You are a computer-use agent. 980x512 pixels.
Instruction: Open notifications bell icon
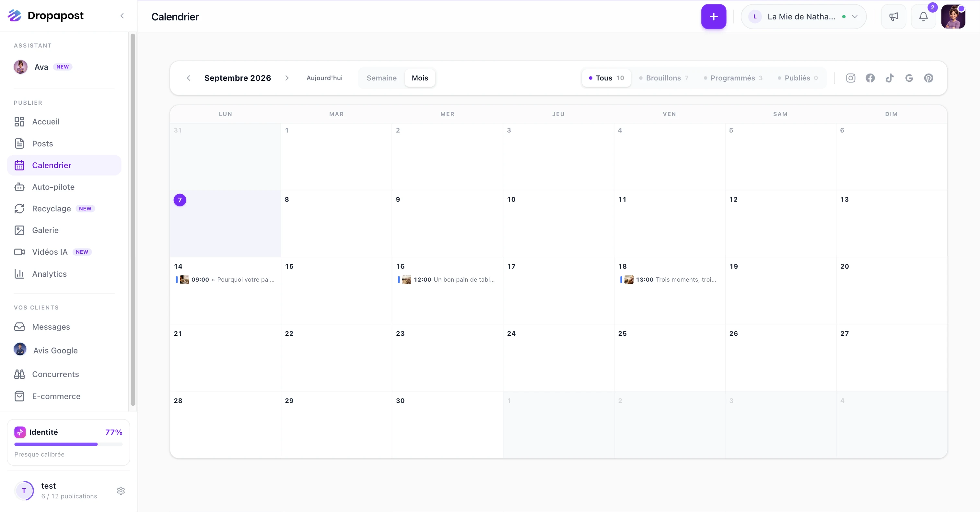(923, 17)
